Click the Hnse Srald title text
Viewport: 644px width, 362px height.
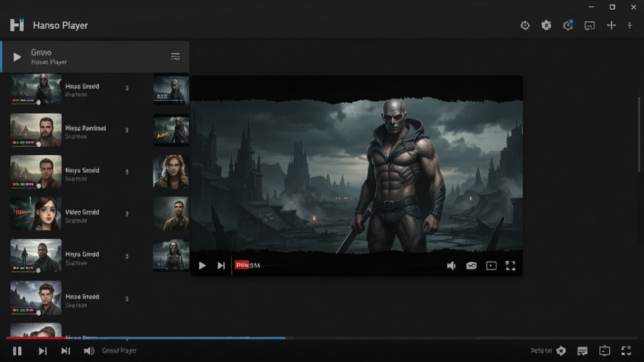(82, 86)
